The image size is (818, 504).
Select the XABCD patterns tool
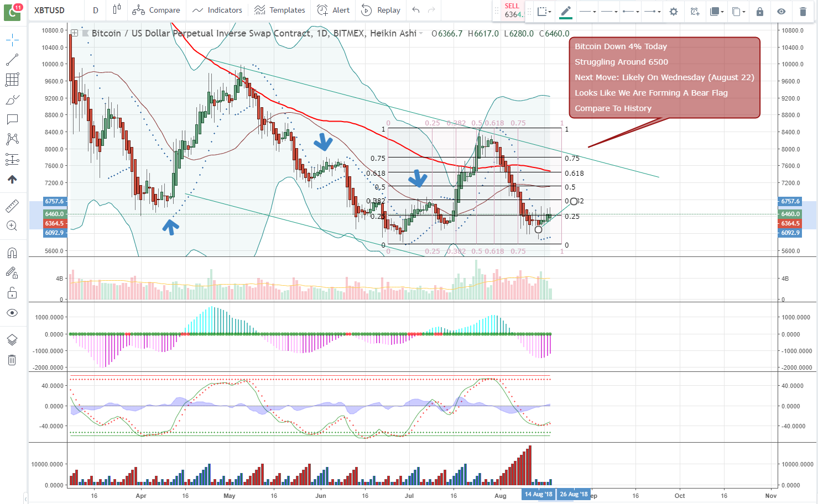[x=12, y=139]
